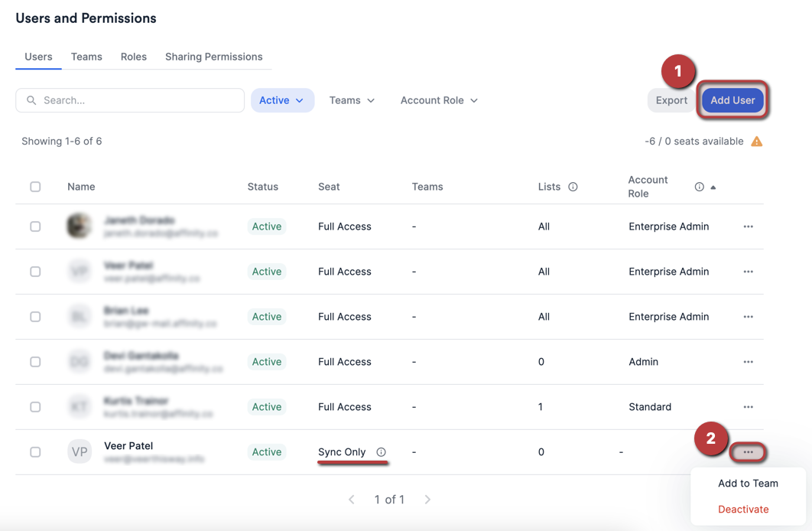Click Janeth Dorado's profile avatar
Image resolution: width=812 pixels, height=531 pixels.
point(79,226)
